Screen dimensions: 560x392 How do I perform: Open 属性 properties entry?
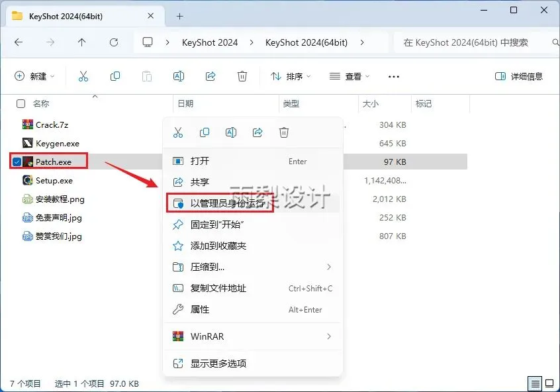pyautogui.click(x=252, y=309)
